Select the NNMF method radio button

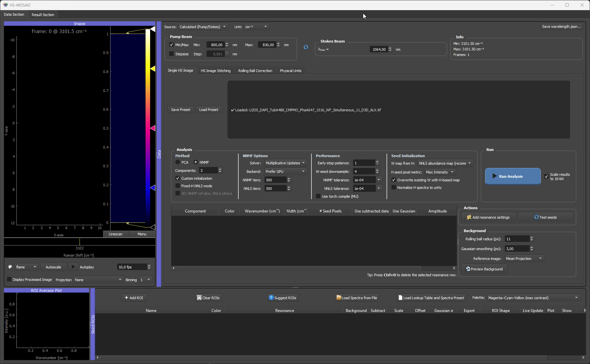click(x=196, y=162)
